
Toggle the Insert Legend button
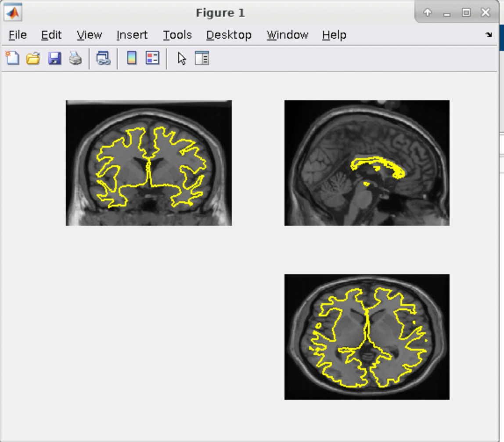[x=152, y=58]
